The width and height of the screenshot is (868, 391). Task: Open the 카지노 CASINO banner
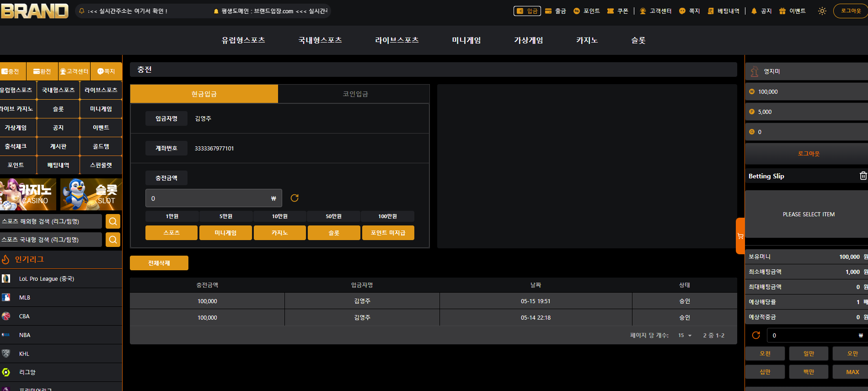(x=28, y=194)
